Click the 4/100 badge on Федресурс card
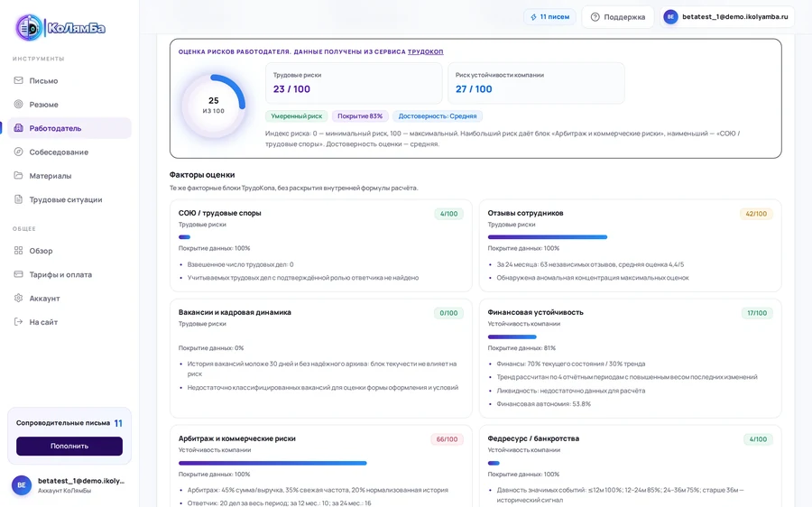Screen dimensions: 812x507 click(758, 439)
